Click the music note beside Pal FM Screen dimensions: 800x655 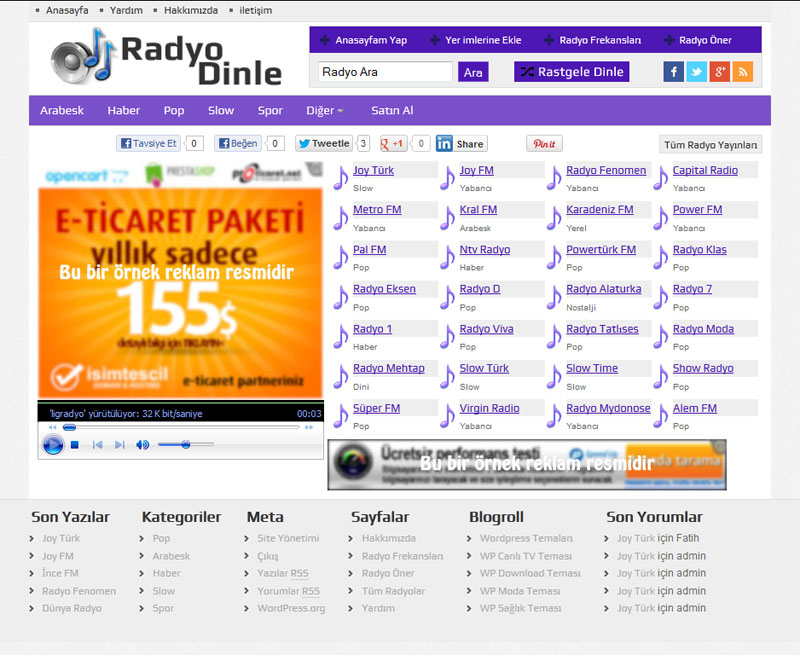click(x=341, y=257)
